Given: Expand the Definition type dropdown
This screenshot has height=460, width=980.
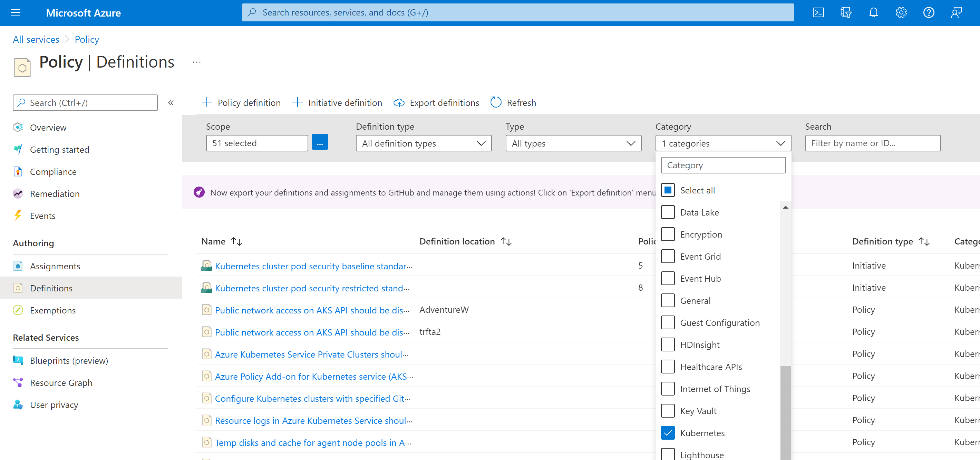Looking at the screenshot, I should point(424,143).
